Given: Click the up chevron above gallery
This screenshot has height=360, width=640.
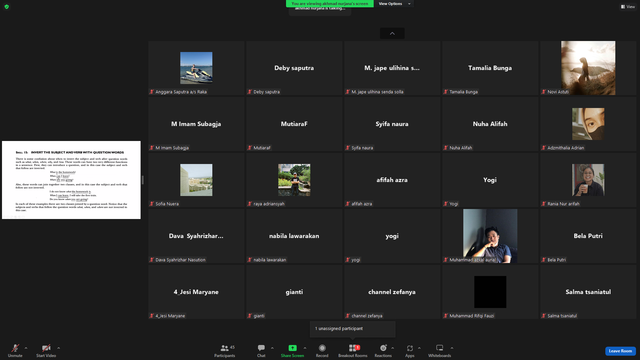Looking at the screenshot, I should click(392, 33).
